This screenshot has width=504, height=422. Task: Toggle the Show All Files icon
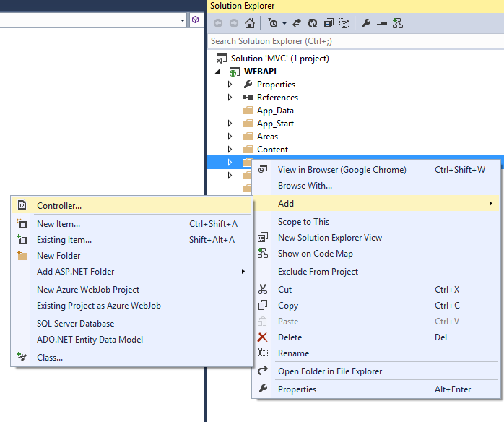[x=344, y=23]
